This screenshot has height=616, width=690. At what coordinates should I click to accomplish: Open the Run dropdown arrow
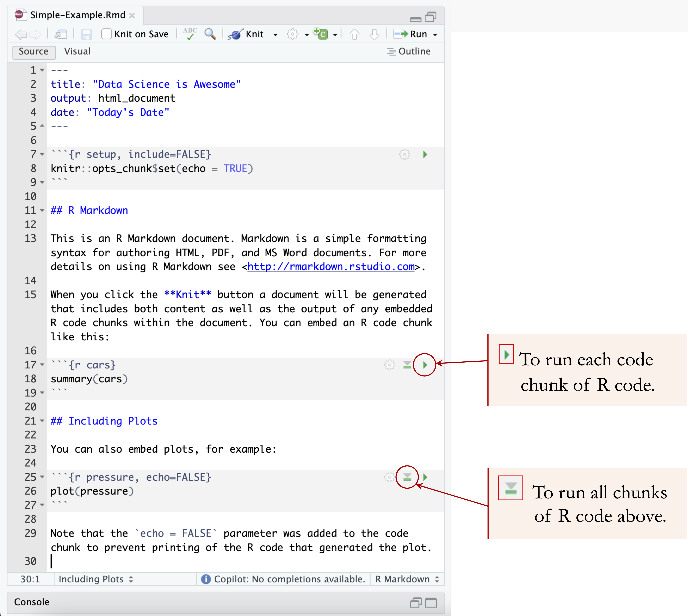coord(435,35)
